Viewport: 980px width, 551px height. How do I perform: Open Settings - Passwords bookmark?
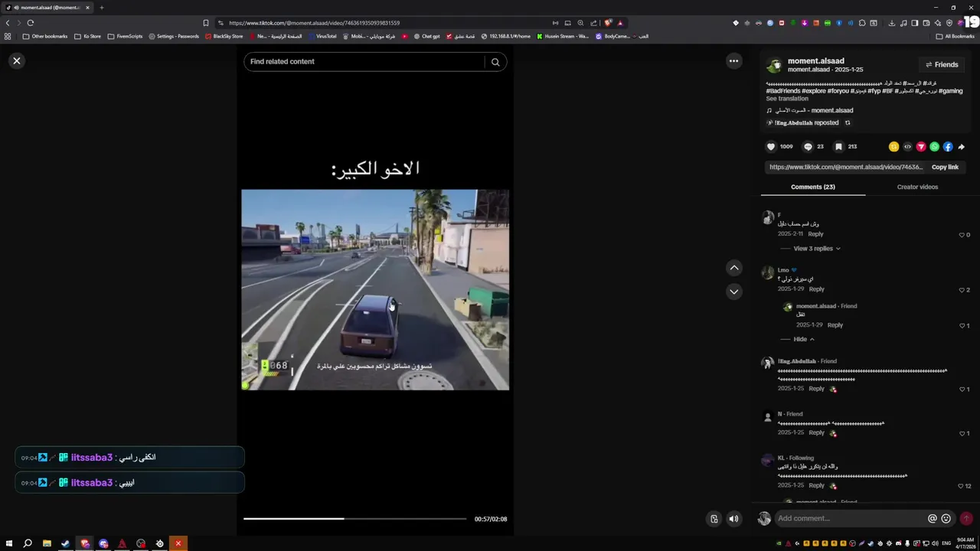[x=174, y=36]
